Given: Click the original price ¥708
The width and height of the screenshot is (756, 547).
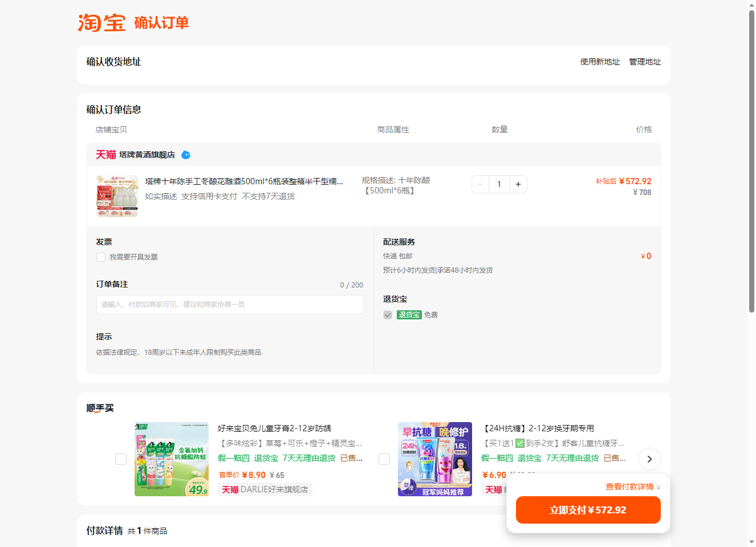Looking at the screenshot, I should coord(642,192).
